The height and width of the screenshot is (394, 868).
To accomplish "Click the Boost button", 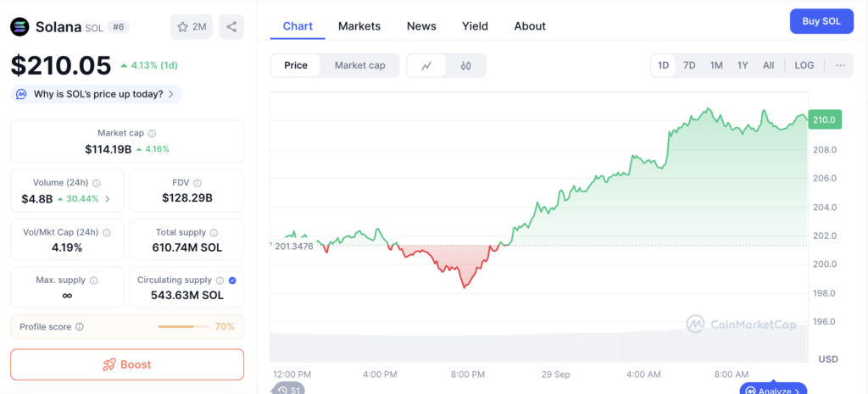I will point(127,364).
